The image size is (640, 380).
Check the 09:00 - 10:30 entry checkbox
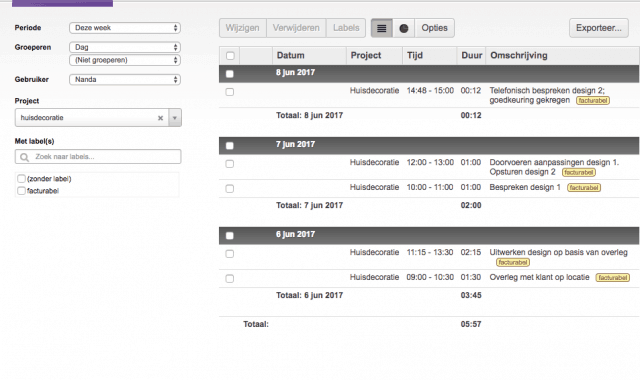(x=230, y=279)
